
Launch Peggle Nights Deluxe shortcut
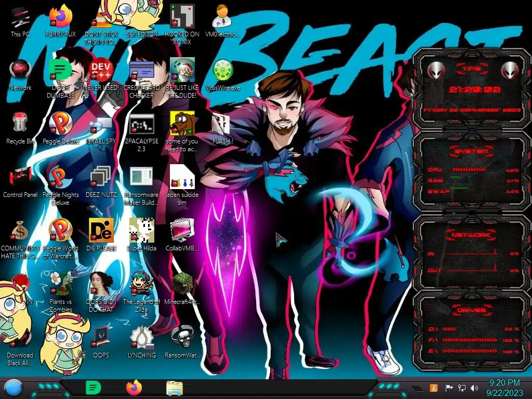(x=61, y=186)
